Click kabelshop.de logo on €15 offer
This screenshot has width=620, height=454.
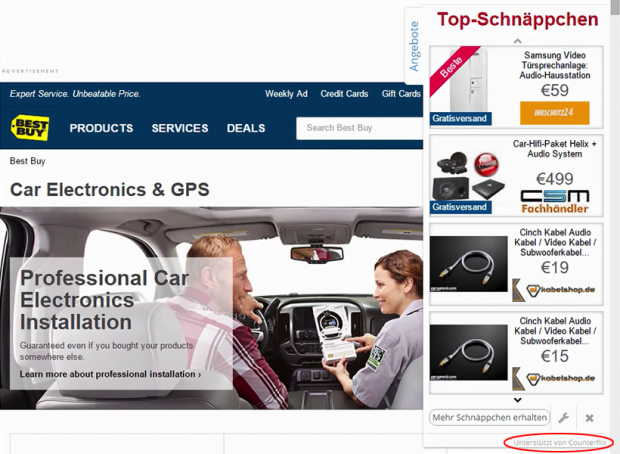(554, 379)
